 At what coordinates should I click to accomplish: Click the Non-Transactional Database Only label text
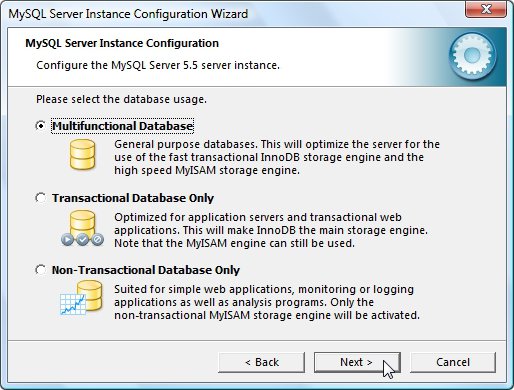146,270
